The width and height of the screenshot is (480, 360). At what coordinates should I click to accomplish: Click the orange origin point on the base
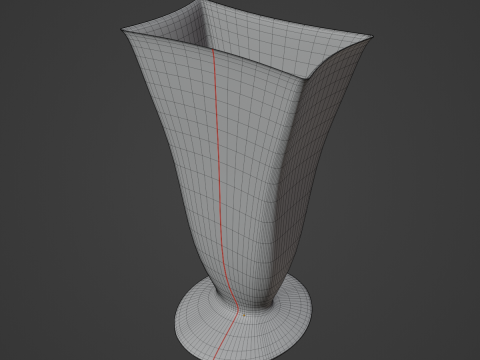click(244, 315)
